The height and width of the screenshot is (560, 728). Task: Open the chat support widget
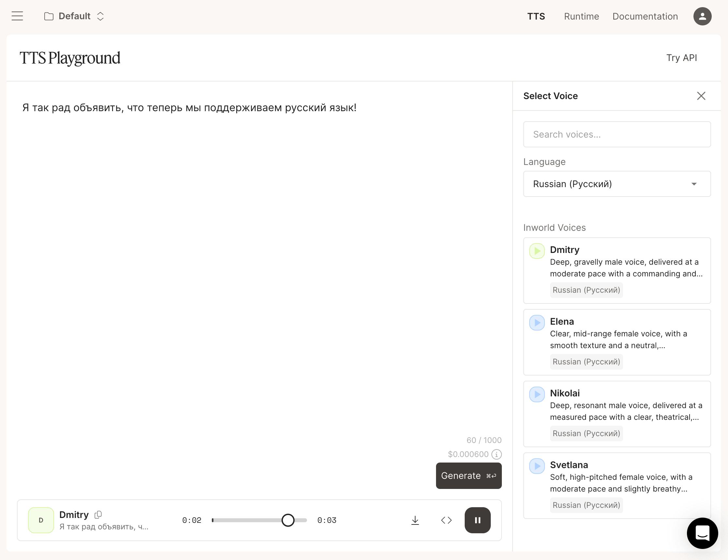[x=702, y=533]
